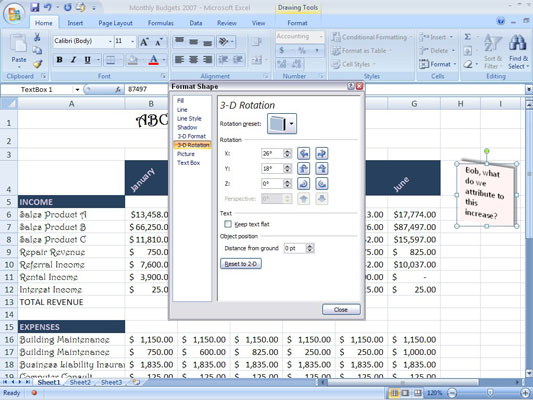Switch to the Review tab

[227, 23]
